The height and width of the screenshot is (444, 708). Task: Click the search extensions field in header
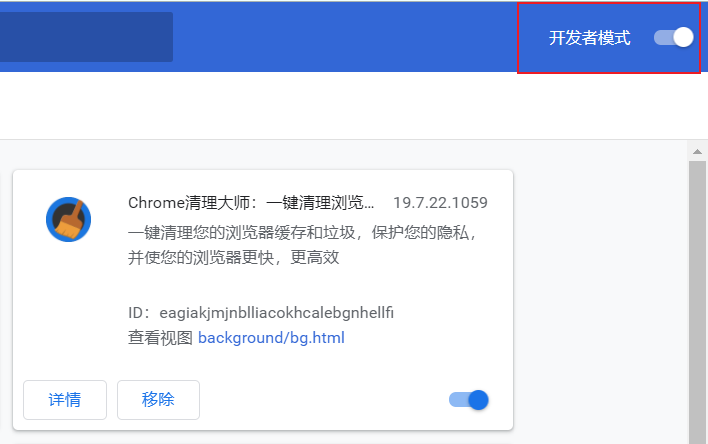click(86, 37)
